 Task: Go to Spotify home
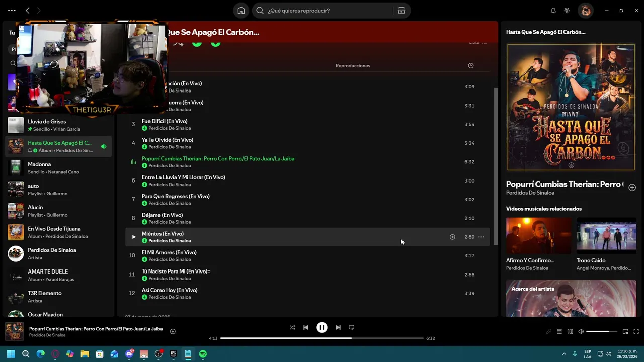[x=241, y=11]
